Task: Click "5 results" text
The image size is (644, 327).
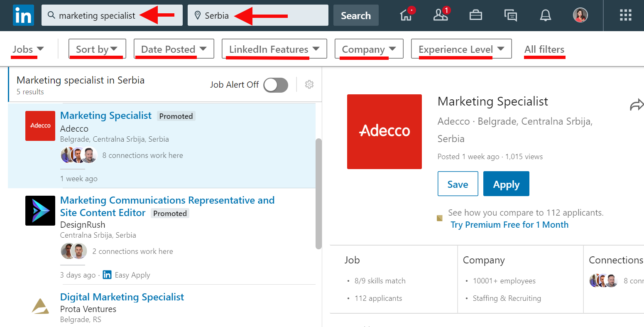Action: click(30, 92)
